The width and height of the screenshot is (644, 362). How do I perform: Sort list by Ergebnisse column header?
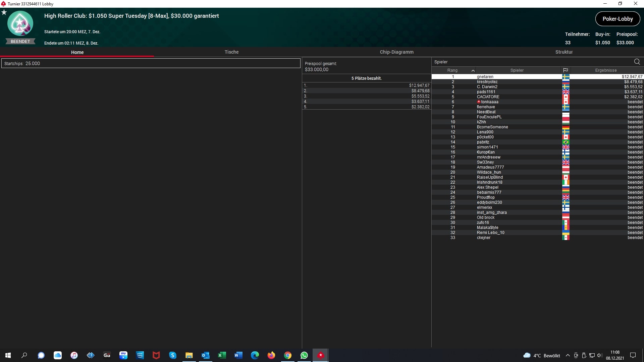pyautogui.click(x=606, y=70)
